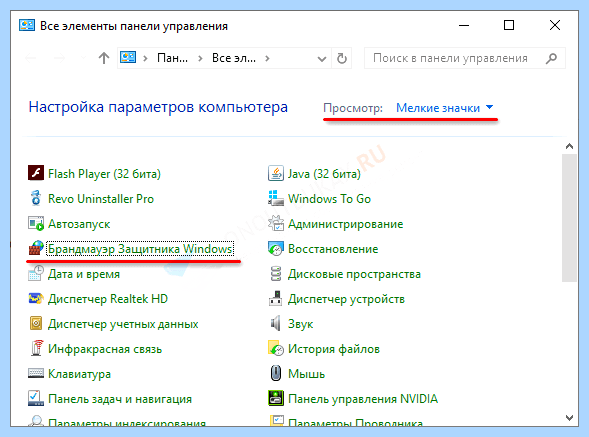The width and height of the screenshot is (589, 437).
Task: Open the Дата и время link
Action: [84, 274]
